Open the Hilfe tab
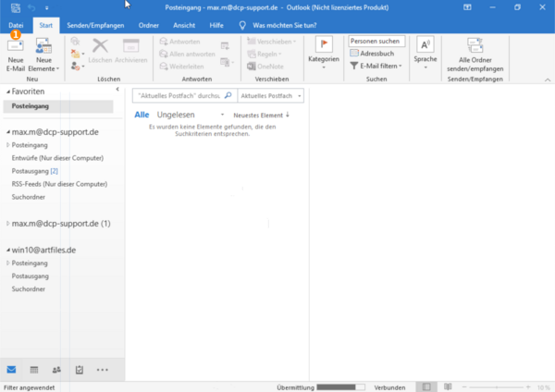This screenshot has width=555, height=392. [x=216, y=25]
